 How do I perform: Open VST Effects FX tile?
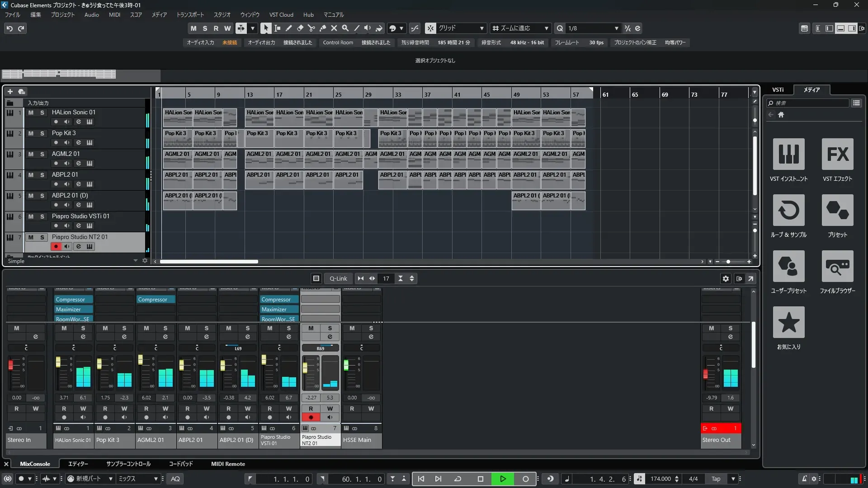[x=837, y=154]
